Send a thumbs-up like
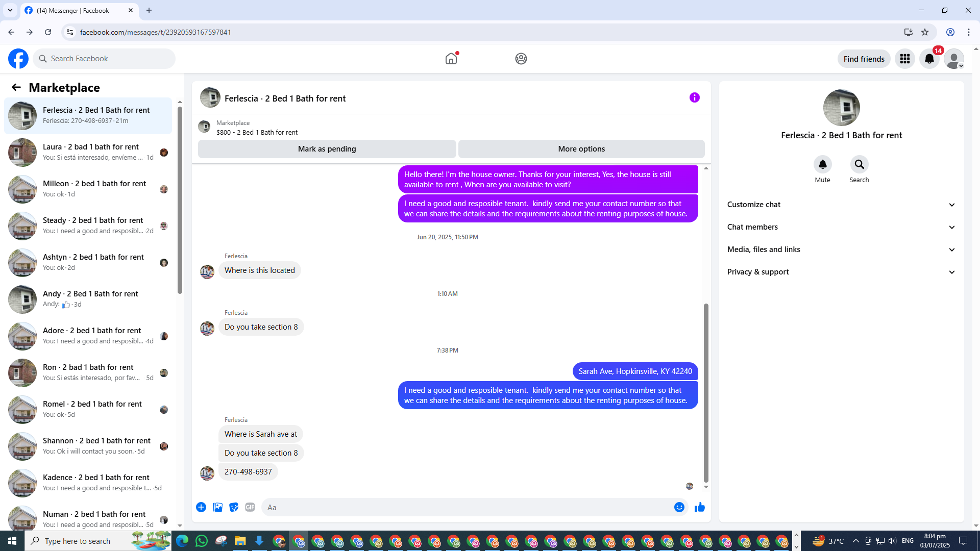Screen dimensions: 980x551 pyautogui.click(x=699, y=507)
